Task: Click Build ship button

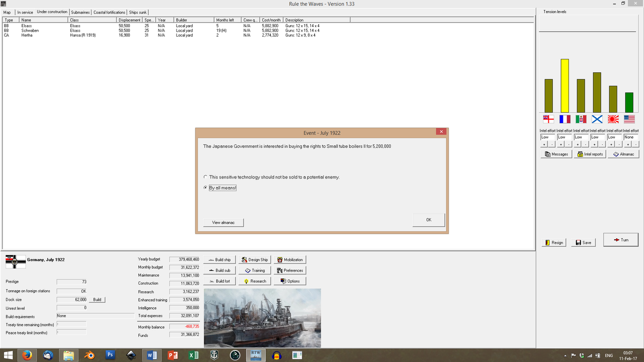Action: pos(219,260)
